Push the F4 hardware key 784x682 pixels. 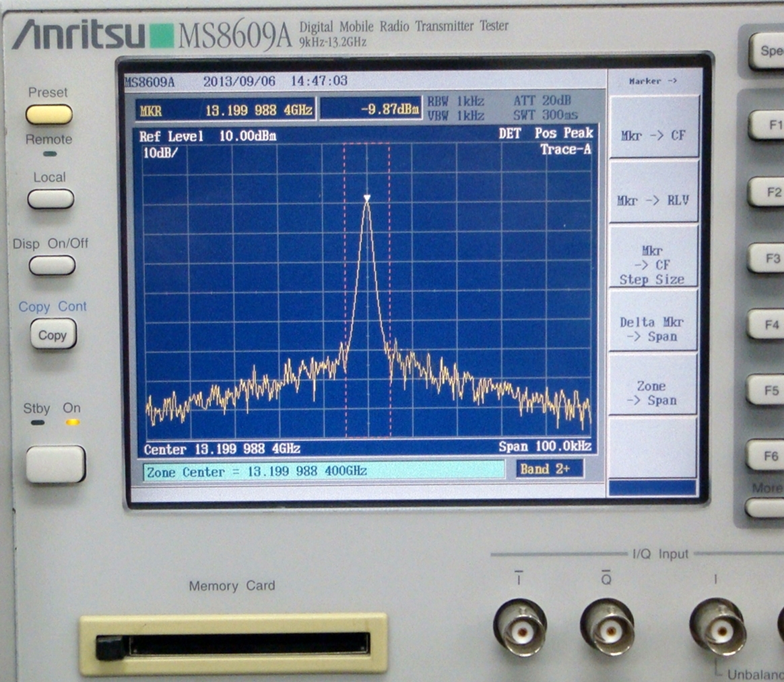click(766, 324)
